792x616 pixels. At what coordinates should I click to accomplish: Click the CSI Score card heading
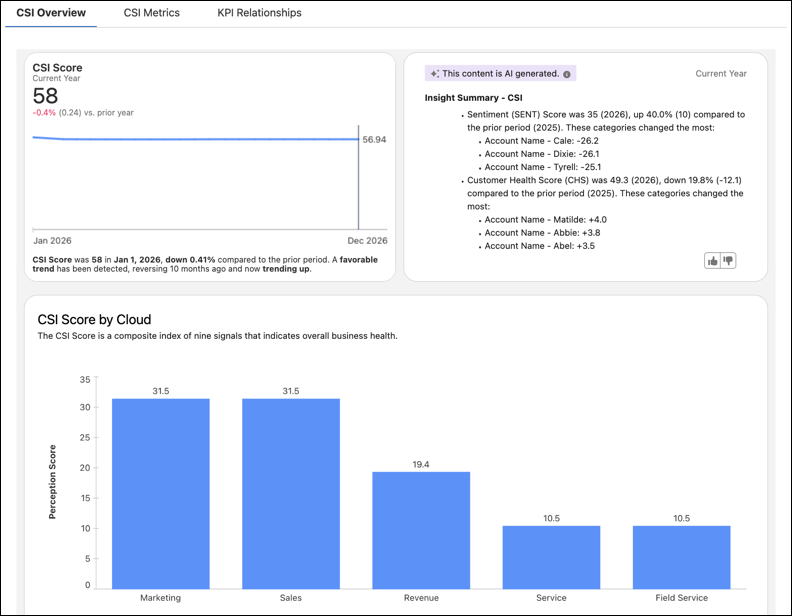(57, 68)
